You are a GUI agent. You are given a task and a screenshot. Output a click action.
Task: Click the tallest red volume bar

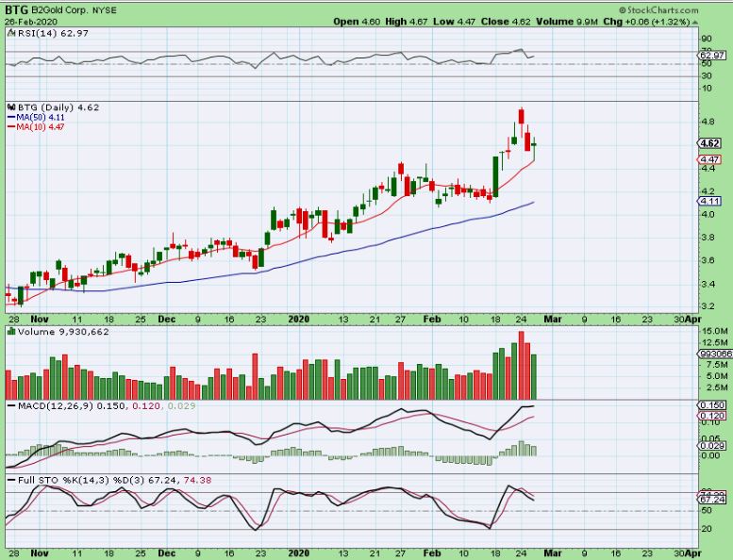pyautogui.click(x=522, y=365)
